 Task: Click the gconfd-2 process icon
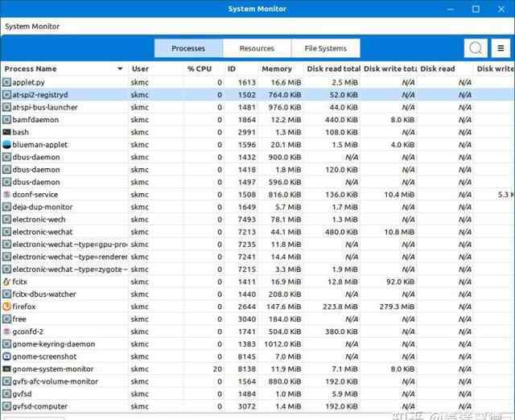pos(7,331)
